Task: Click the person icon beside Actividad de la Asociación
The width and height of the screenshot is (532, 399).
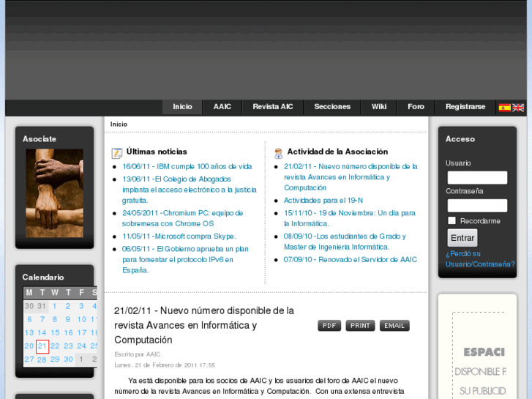Action: [278, 153]
